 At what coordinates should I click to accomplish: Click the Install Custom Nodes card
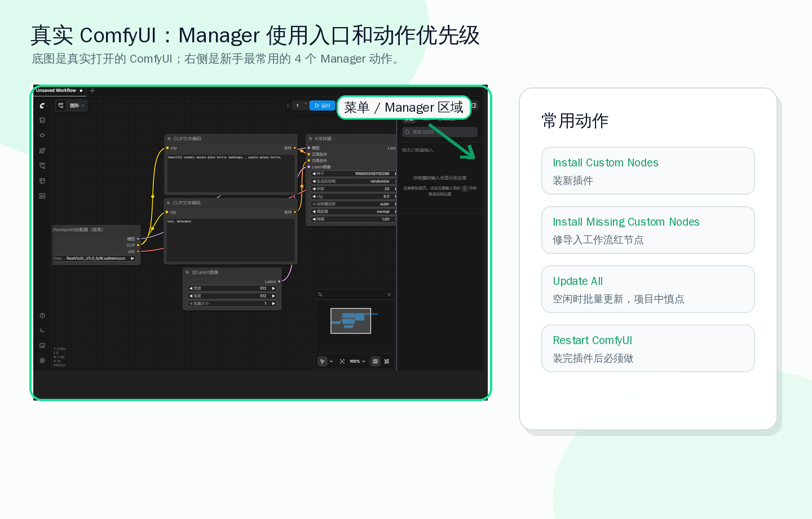tap(648, 171)
